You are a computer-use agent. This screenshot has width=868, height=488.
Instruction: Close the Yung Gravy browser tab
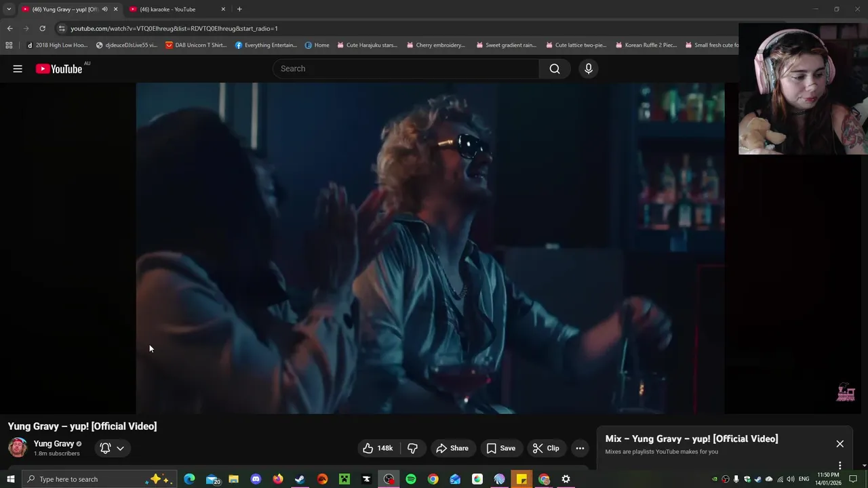click(115, 9)
